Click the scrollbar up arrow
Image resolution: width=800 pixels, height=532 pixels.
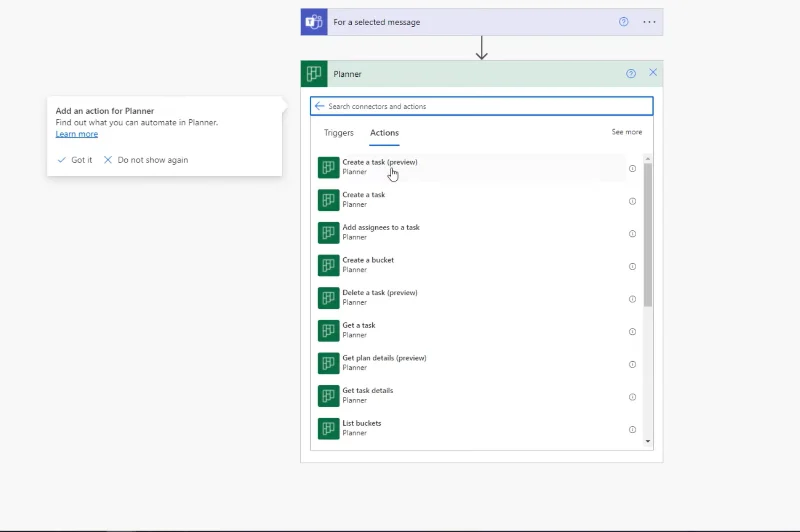pyautogui.click(x=648, y=159)
